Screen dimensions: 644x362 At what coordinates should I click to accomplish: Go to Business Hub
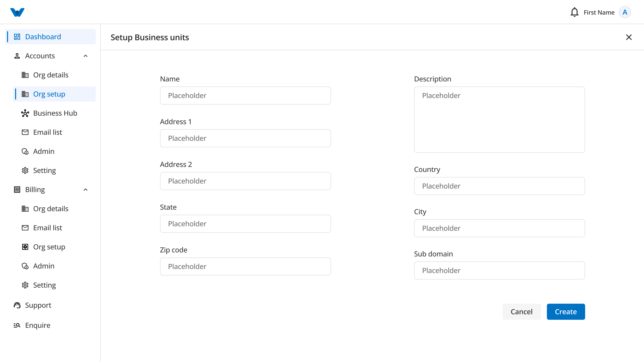(x=54, y=113)
